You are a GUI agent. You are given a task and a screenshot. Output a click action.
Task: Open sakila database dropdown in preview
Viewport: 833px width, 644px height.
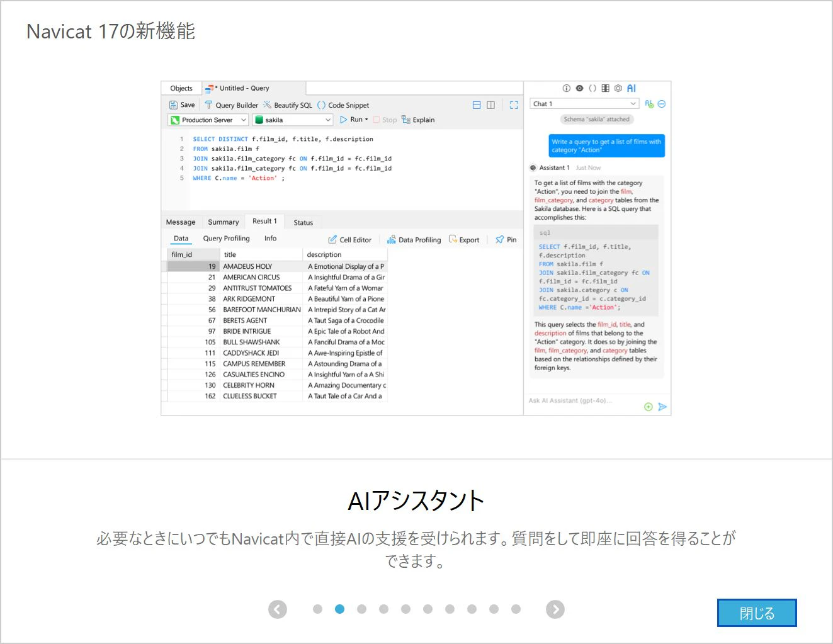[x=293, y=120]
